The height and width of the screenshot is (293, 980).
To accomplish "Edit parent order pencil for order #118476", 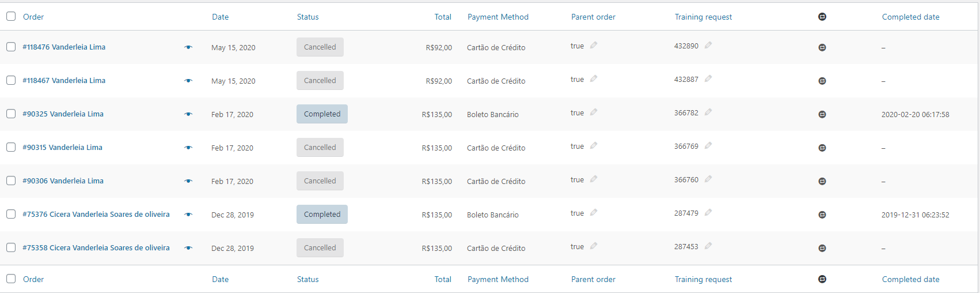I will [x=594, y=46].
